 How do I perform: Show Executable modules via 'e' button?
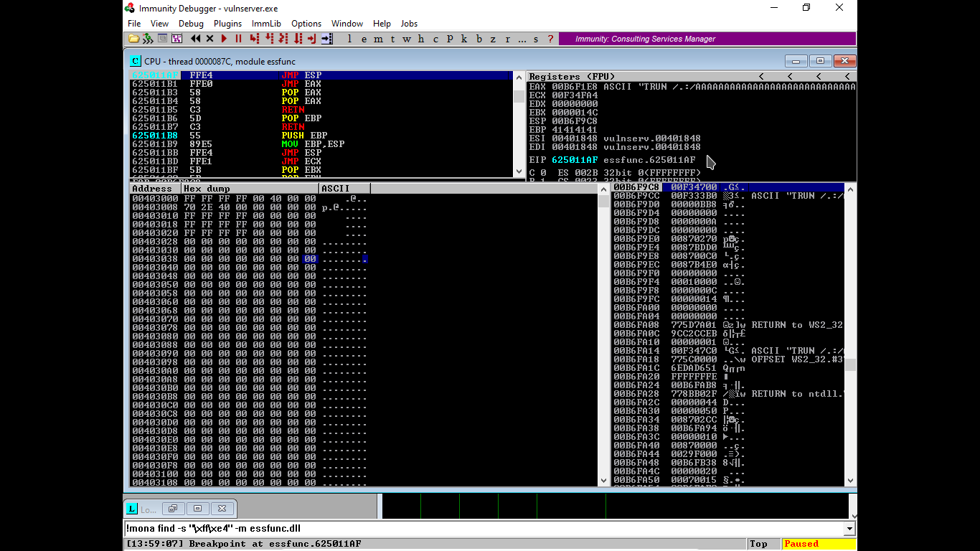[x=364, y=39]
